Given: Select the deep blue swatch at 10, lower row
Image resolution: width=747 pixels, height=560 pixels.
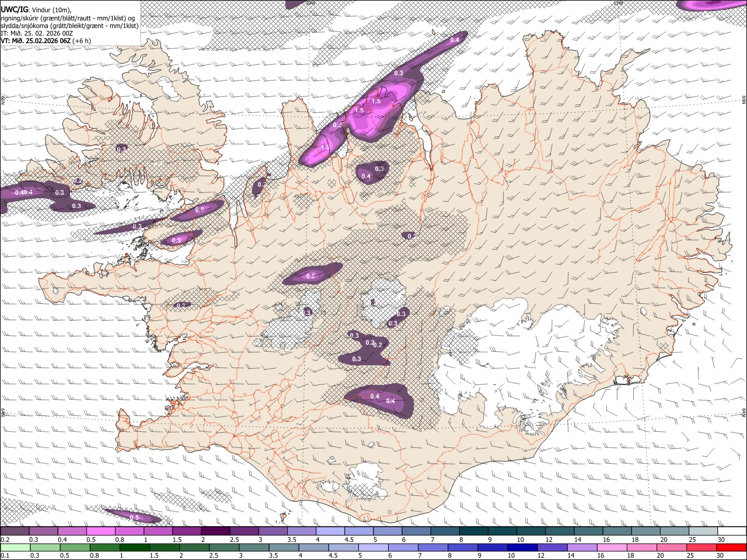Looking at the screenshot, I should (x=522, y=547).
